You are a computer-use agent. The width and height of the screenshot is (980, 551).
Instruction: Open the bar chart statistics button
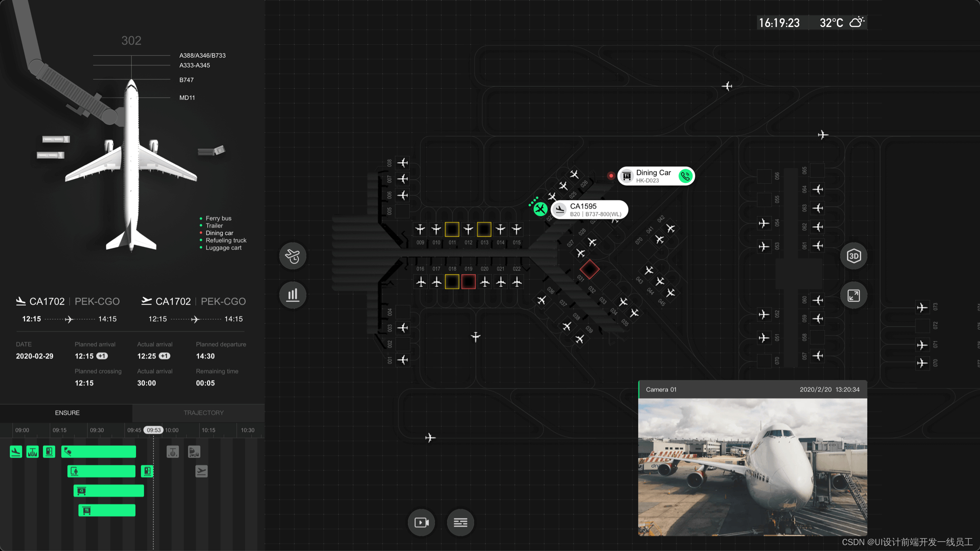click(x=292, y=295)
